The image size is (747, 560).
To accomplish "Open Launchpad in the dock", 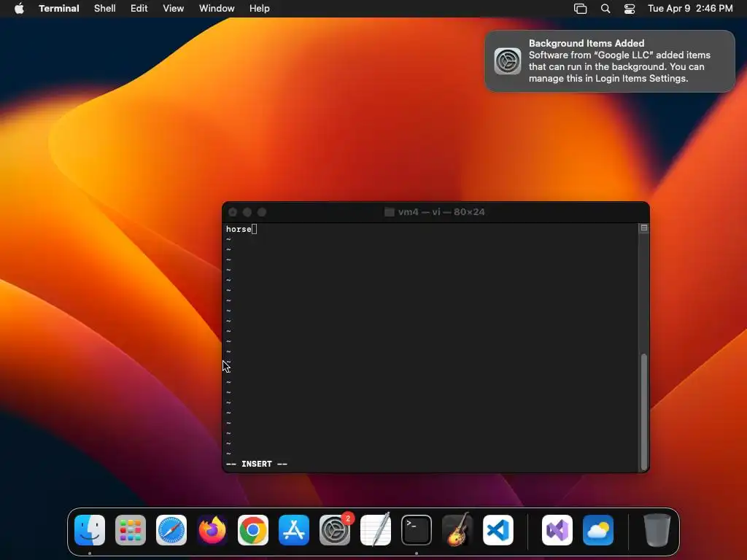I will pos(131,530).
